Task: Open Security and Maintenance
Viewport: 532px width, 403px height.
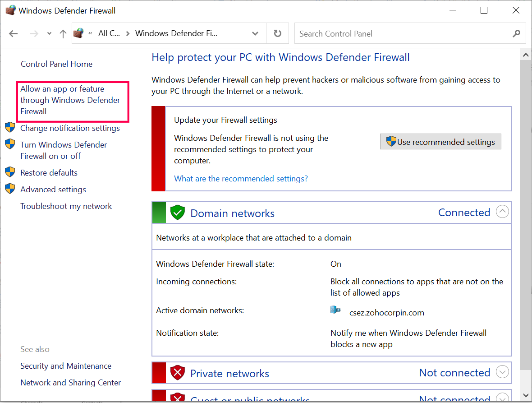Action: point(66,366)
